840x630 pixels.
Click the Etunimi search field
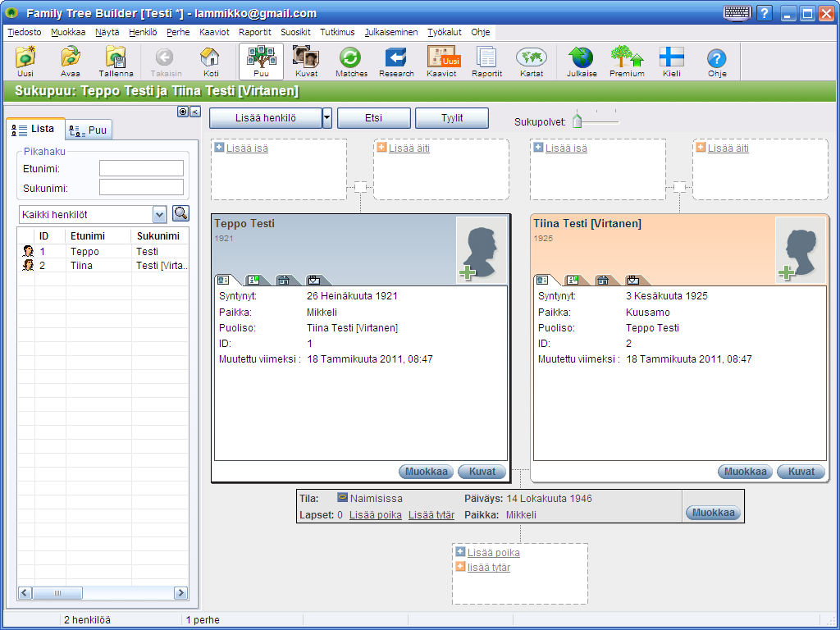(x=141, y=168)
